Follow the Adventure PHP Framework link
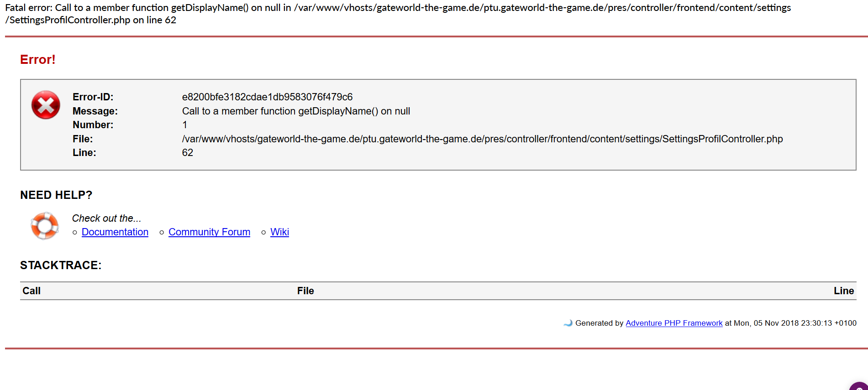 pyautogui.click(x=673, y=323)
